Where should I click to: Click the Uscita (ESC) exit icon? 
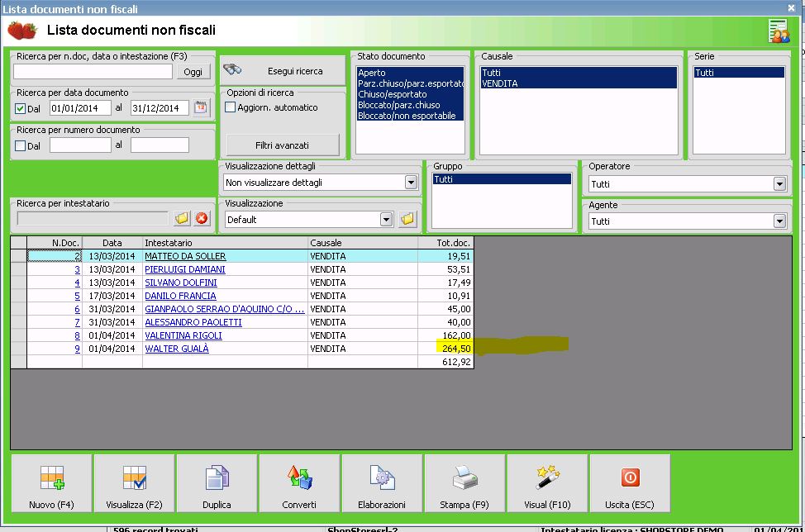[x=630, y=477]
